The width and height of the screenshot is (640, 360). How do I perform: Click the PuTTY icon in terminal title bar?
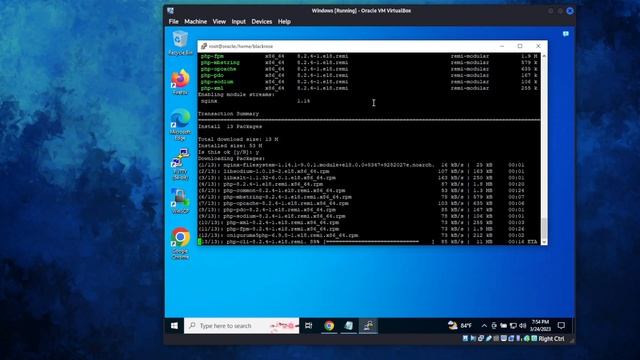[203, 46]
